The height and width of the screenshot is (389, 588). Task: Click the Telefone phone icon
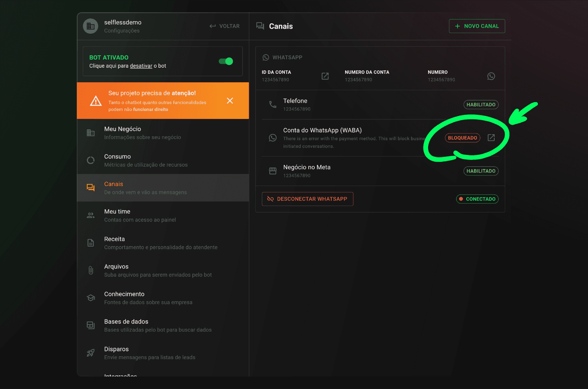tap(273, 104)
